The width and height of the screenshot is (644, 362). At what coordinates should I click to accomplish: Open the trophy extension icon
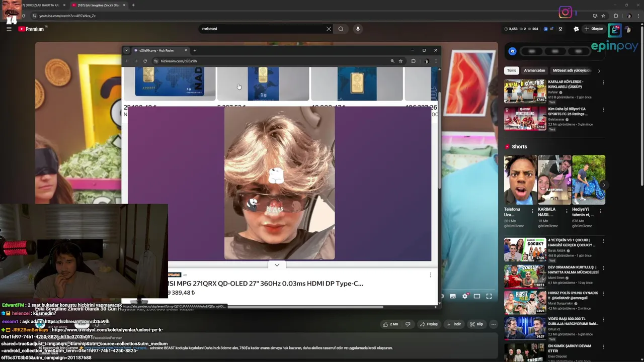point(560,29)
